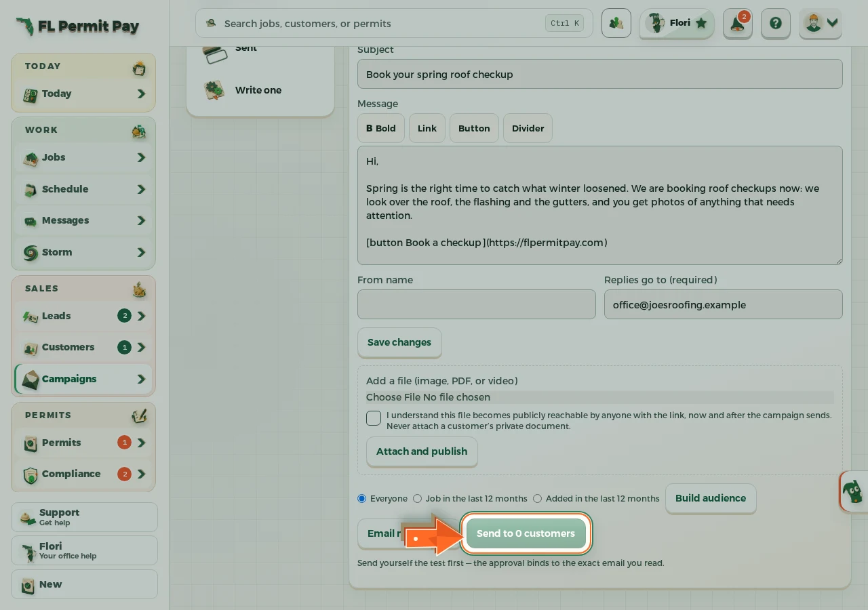Screen dimensions: 868x610
Task: Click the "Send yourself the test first" note
Action: 511,563
